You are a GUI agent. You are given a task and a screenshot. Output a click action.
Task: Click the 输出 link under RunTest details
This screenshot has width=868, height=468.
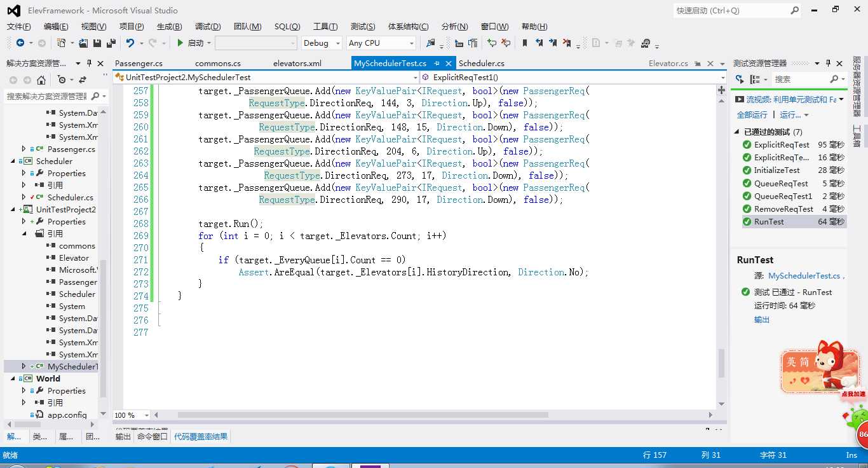[x=761, y=319]
